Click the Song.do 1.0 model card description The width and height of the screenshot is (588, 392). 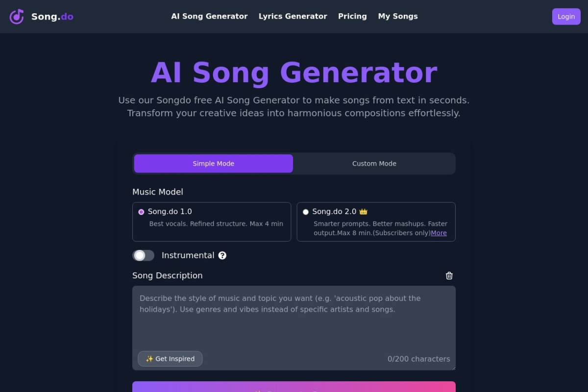click(216, 224)
